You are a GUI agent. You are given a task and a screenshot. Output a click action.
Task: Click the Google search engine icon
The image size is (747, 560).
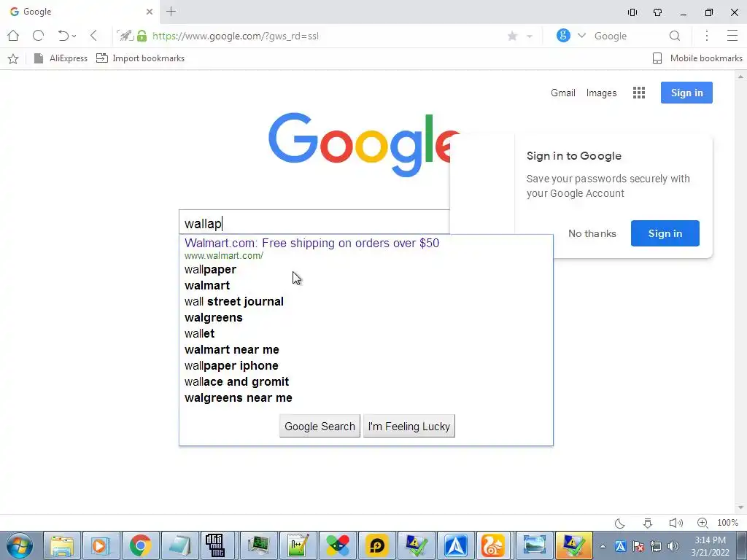(x=563, y=36)
